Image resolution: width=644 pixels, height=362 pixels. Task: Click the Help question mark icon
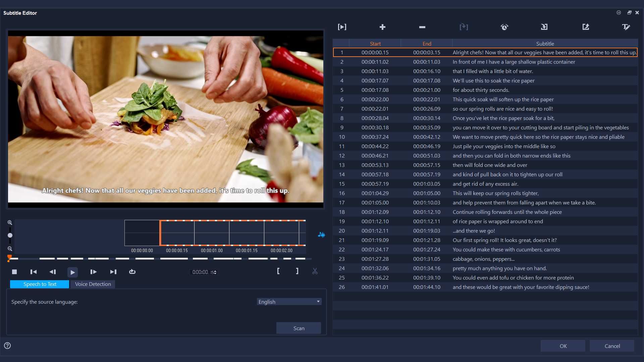tap(7, 345)
